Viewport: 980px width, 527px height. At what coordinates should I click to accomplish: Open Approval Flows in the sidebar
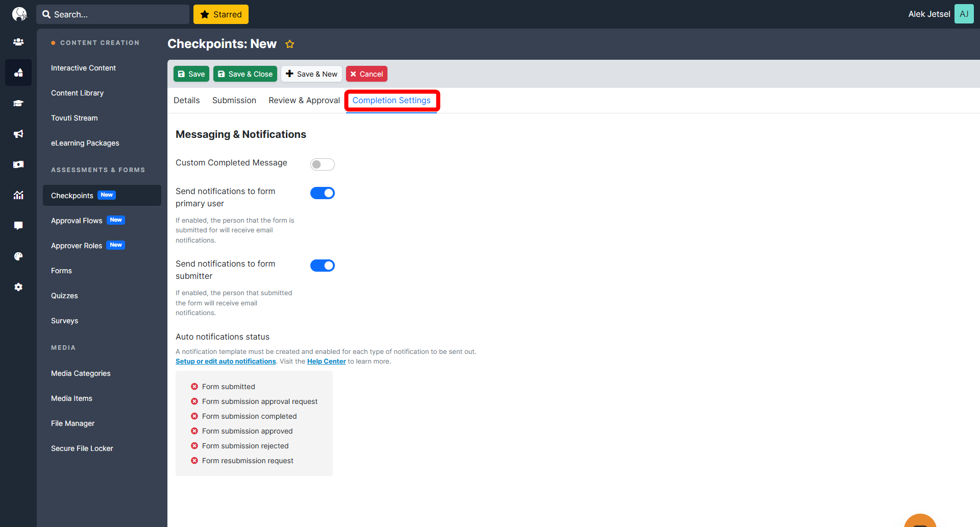[x=77, y=221]
